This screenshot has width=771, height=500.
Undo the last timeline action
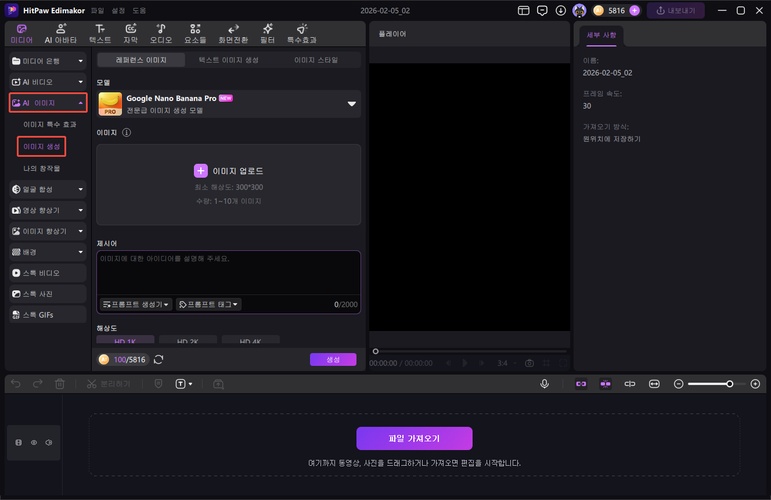click(16, 383)
